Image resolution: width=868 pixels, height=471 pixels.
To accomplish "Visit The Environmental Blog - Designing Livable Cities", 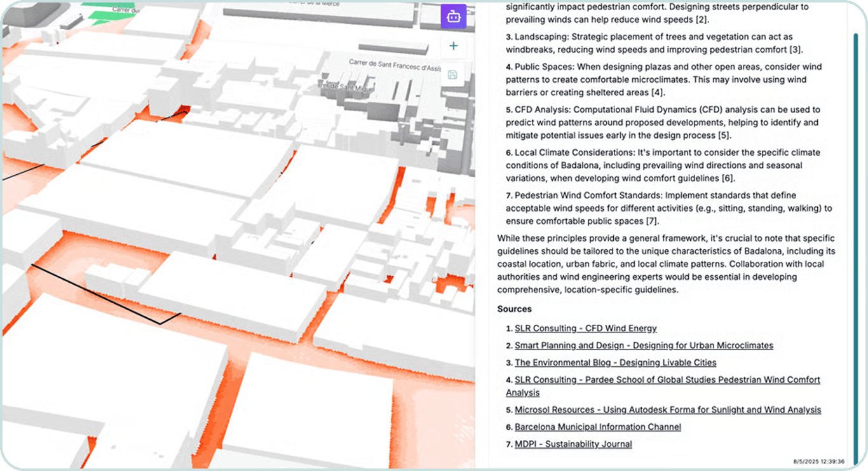I will [615, 362].
